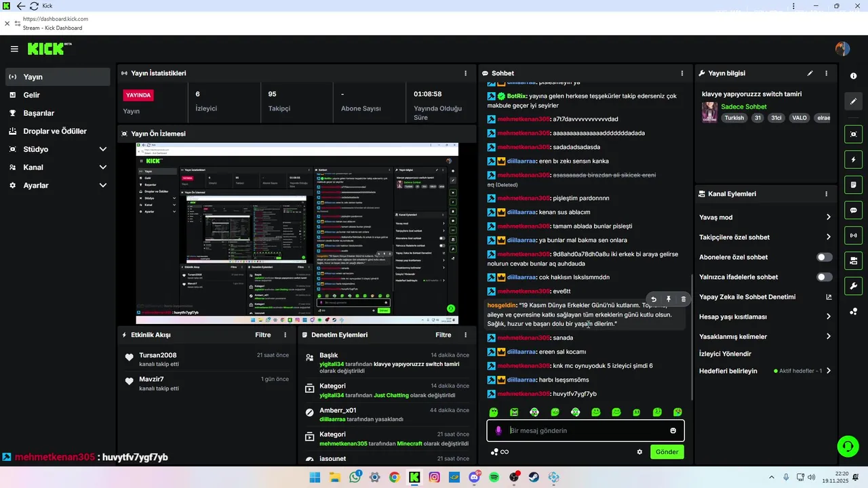Toggle the chat bubble widget icon
868x488 pixels.
[853, 210]
